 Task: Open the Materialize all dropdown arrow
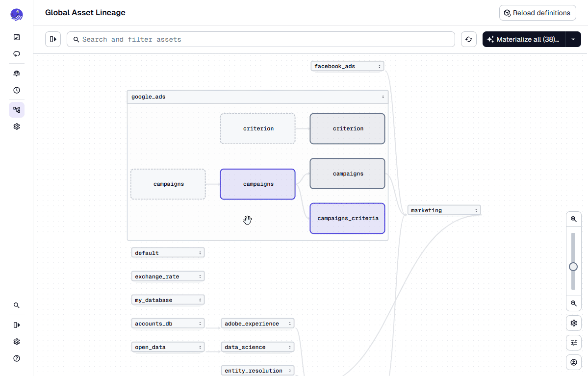tap(573, 39)
